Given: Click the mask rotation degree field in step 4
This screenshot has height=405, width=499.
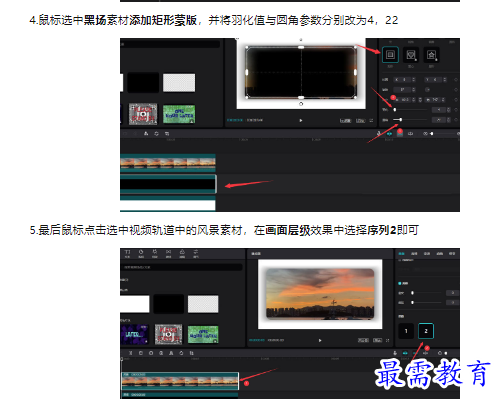Looking at the screenshot, I should pyautogui.click(x=402, y=90).
